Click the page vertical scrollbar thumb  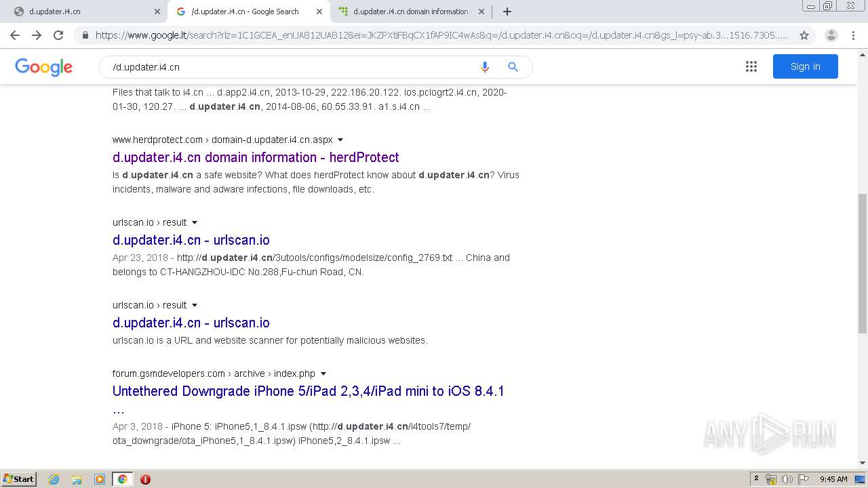pos(863,263)
